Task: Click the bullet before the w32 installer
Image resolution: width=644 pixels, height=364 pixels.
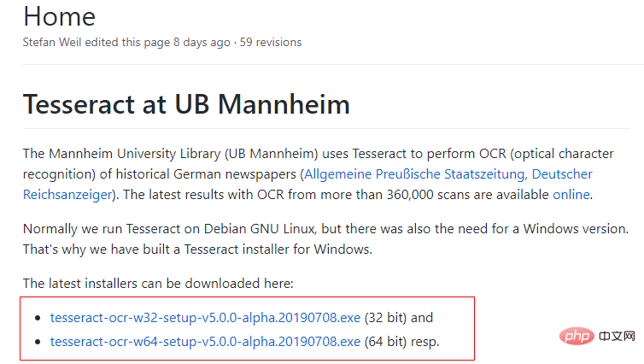Action: tap(38, 318)
